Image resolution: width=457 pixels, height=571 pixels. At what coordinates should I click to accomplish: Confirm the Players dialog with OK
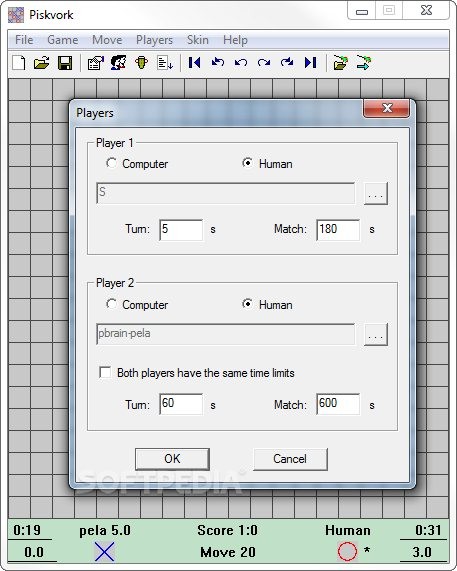coord(172,459)
